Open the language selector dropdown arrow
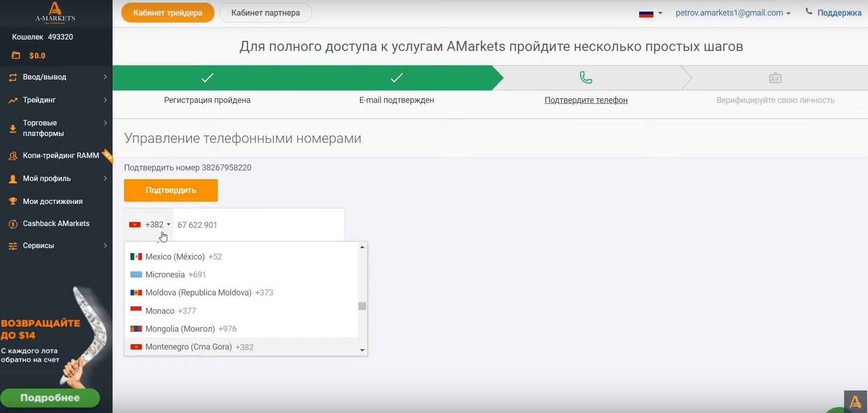This screenshot has height=413, width=868. pos(660,13)
